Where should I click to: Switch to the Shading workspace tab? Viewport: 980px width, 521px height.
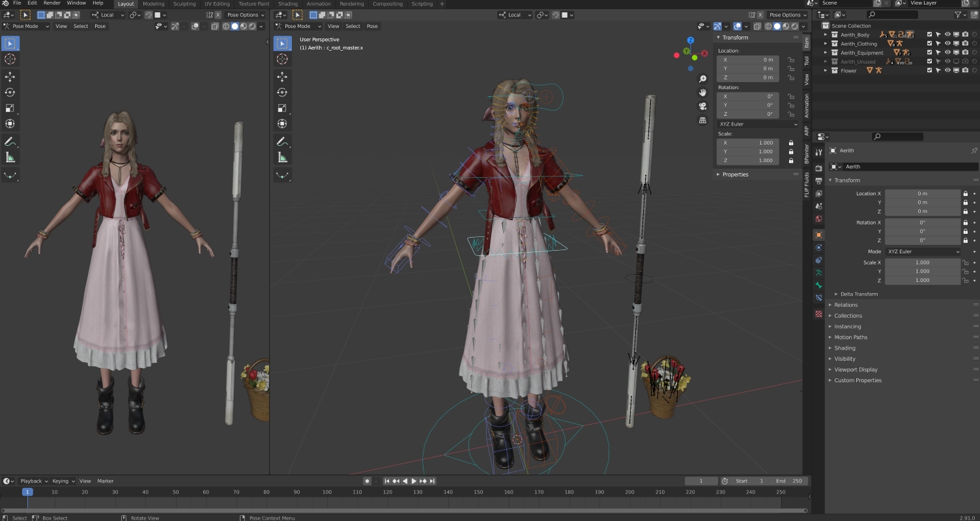(x=288, y=4)
